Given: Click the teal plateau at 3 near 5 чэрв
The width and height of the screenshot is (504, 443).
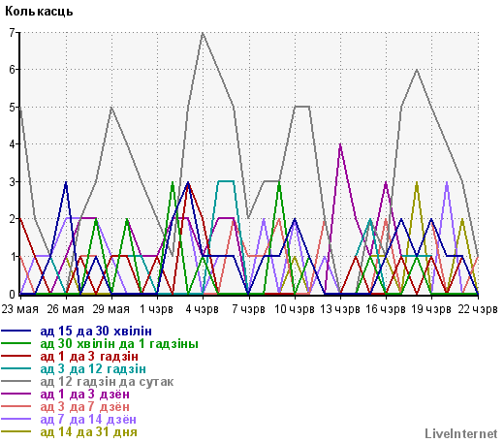Looking at the screenshot, I should tap(226, 181).
